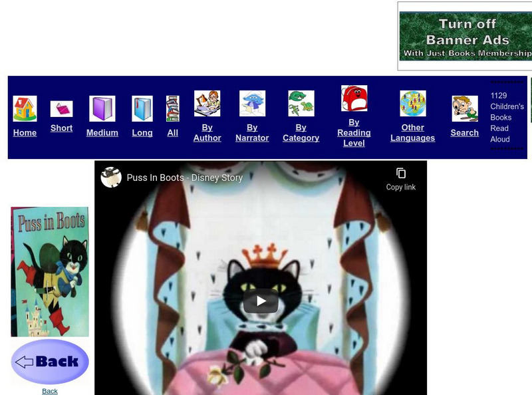Click the Copy link icon on the video
The height and width of the screenshot is (395, 532).
pos(401,172)
